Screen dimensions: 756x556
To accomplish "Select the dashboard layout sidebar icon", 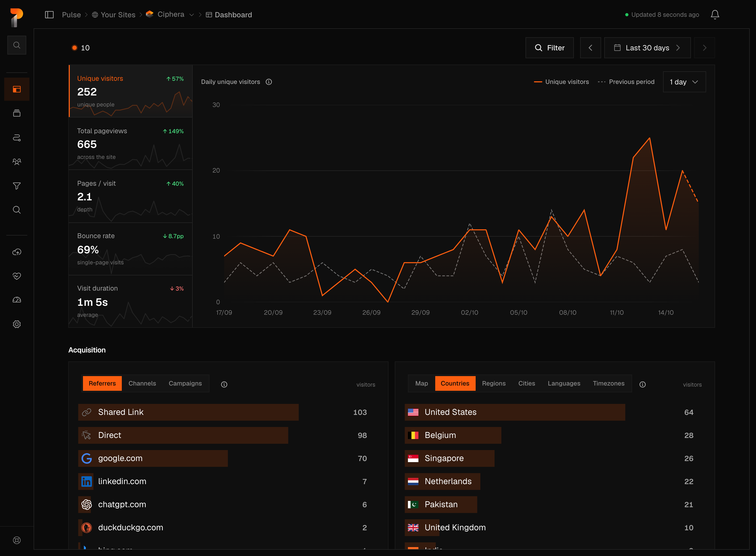I will (x=17, y=89).
